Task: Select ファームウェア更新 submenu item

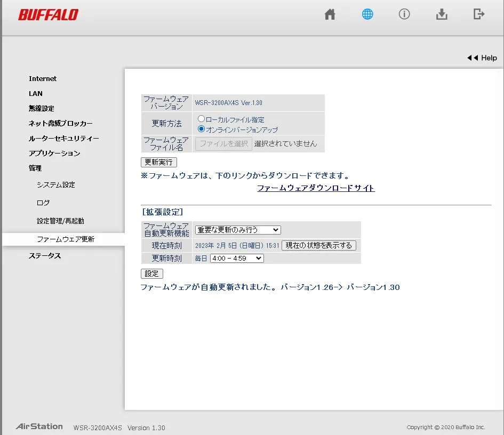Action: tap(66, 239)
